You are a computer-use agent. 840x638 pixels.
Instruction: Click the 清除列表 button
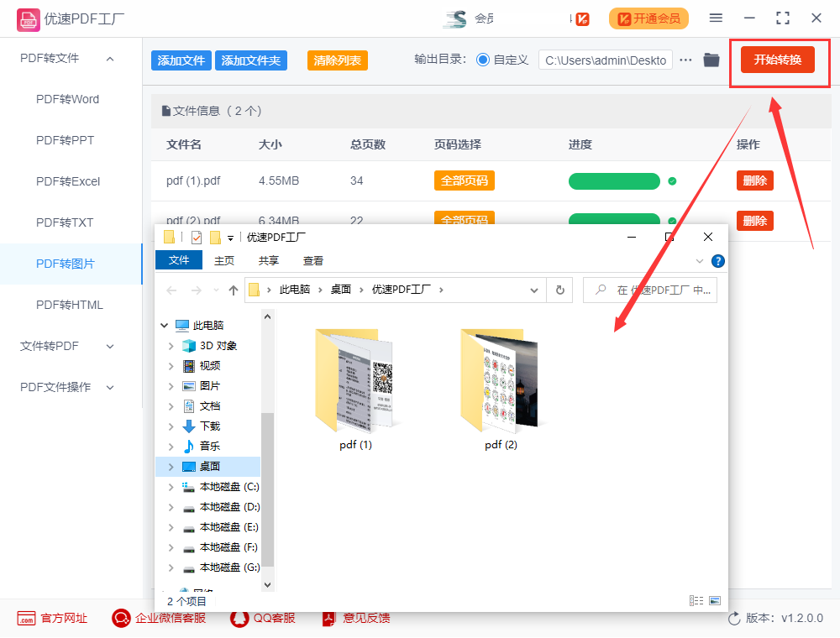click(x=338, y=60)
